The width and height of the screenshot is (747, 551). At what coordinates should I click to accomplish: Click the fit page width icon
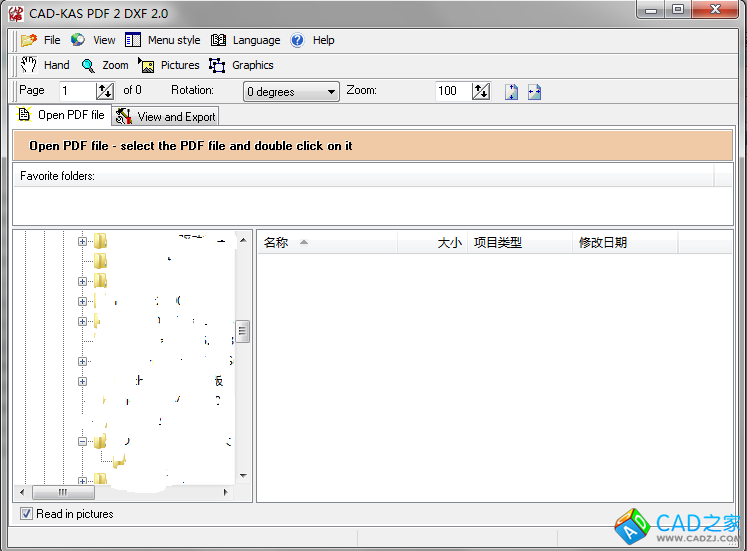[534, 91]
